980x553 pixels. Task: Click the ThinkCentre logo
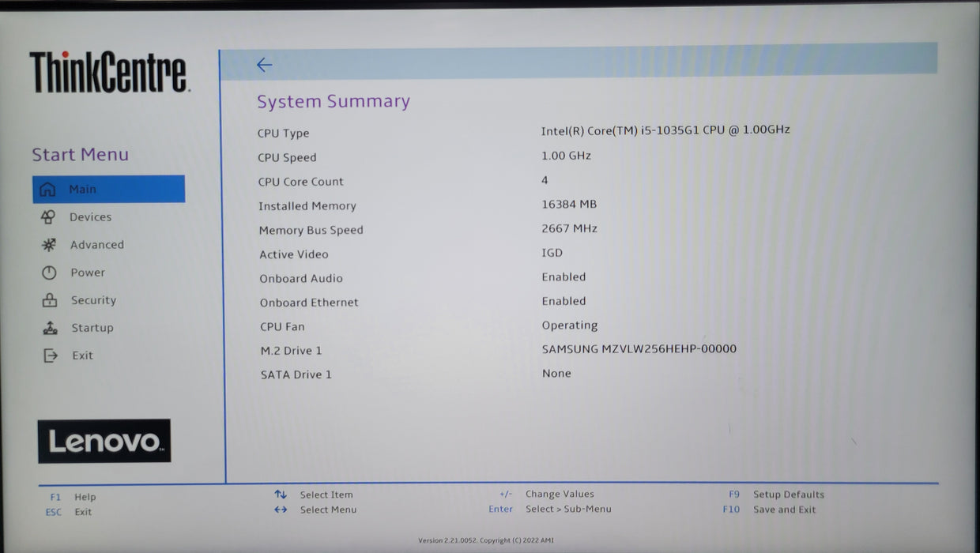click(x=109, y=72)
